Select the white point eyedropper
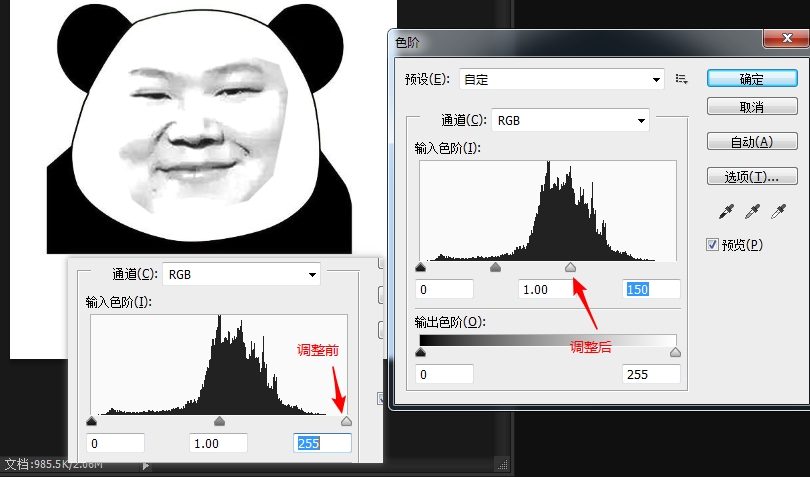Screen dimensions: 810x477 [x=778, y=211]
